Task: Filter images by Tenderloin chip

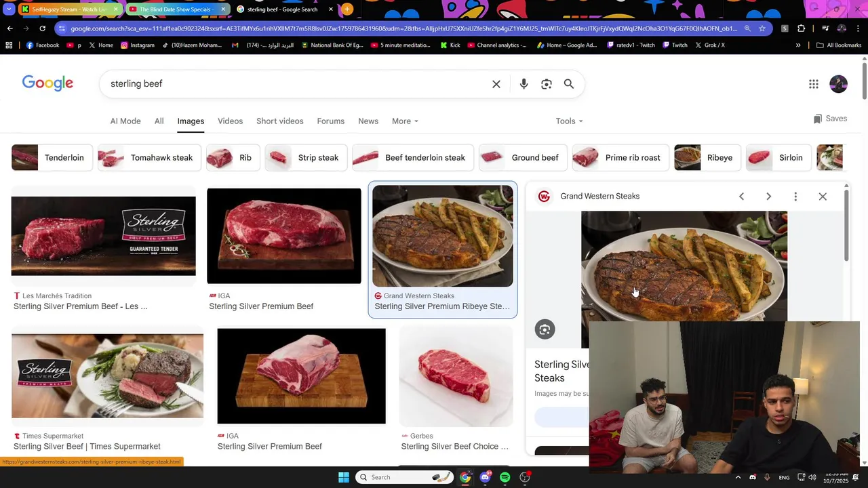Action: [52, 158]
